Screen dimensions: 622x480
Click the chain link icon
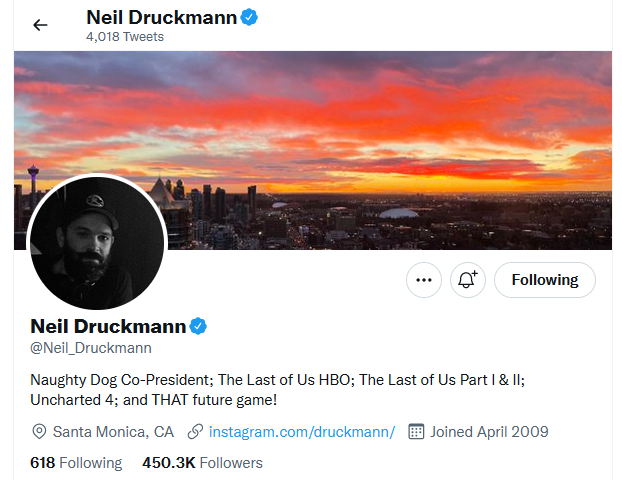[x=195, y=432]
